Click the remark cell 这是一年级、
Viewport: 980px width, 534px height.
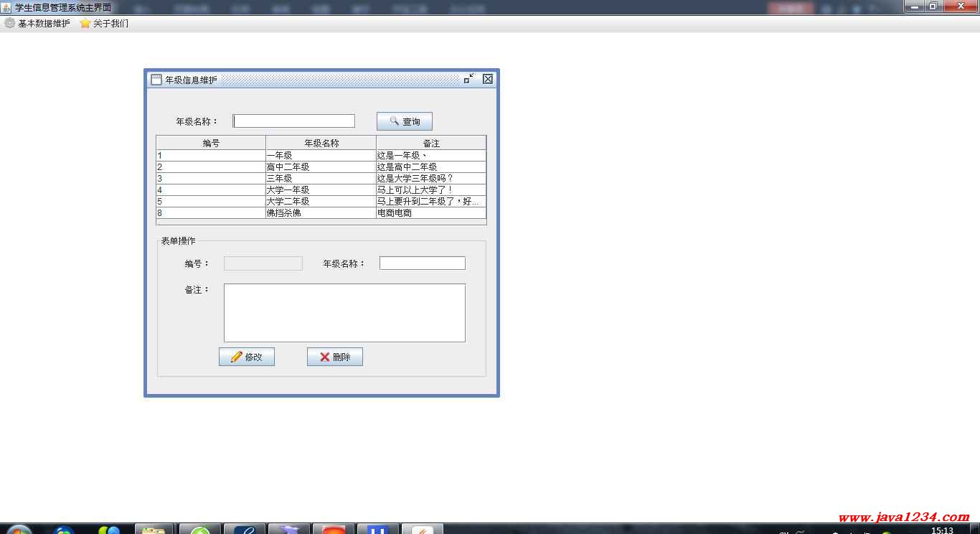pyautogui.click(x=431, y=155)
